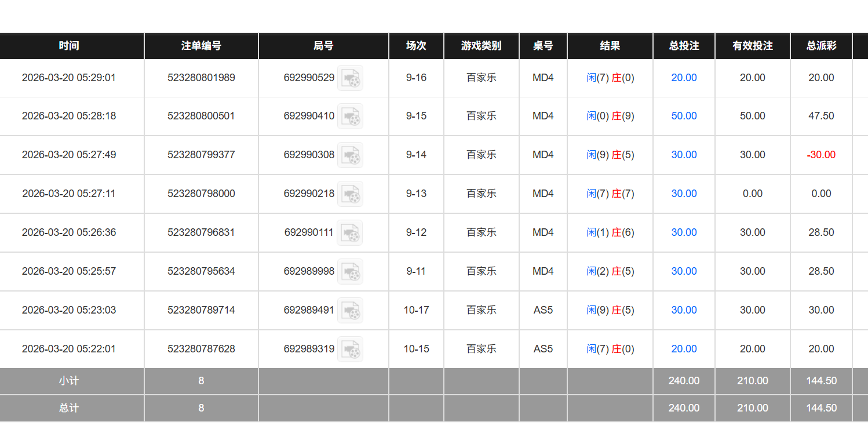Open video replay icon for round 692990410

pos(350,116)
